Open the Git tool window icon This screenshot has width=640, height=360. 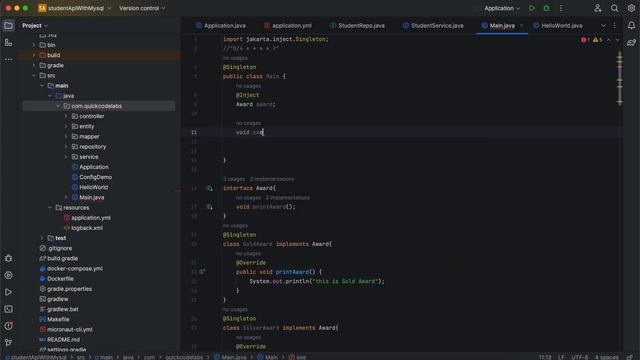pyautogui.click(x=8, y=342)
